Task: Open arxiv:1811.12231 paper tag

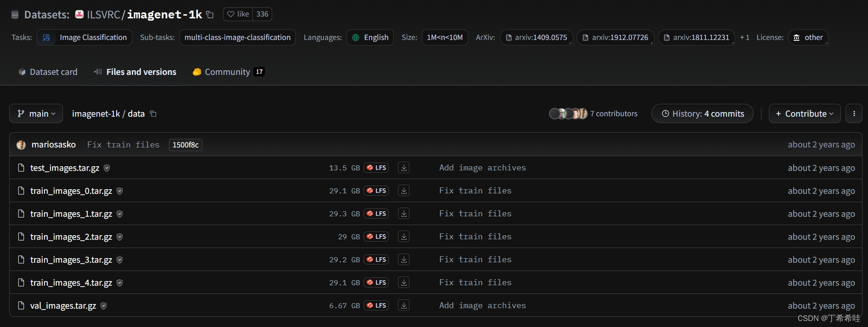Action: (x=696, y=38)
